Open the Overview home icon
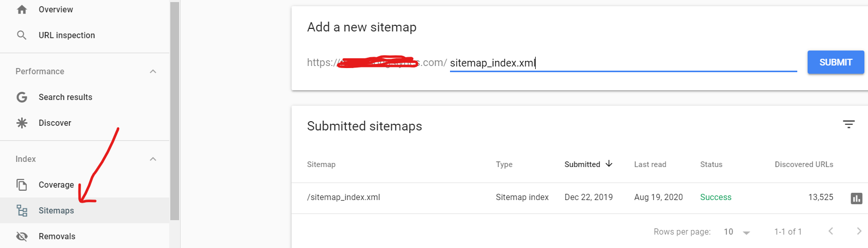Screen dimensions: 868x248 click(x=22, y=9)
